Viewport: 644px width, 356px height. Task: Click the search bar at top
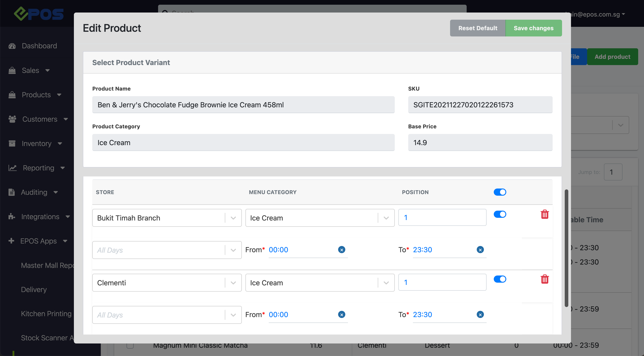click(x=312, y=9)
